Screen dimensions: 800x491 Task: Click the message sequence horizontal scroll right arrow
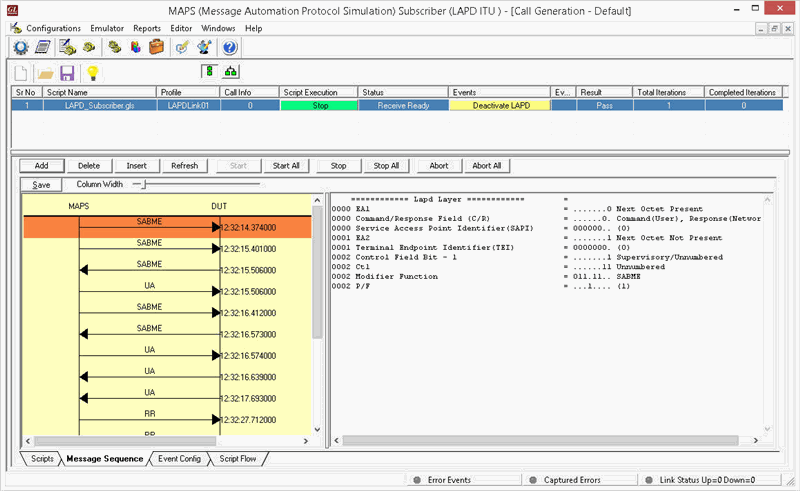[x=306, y=440]
